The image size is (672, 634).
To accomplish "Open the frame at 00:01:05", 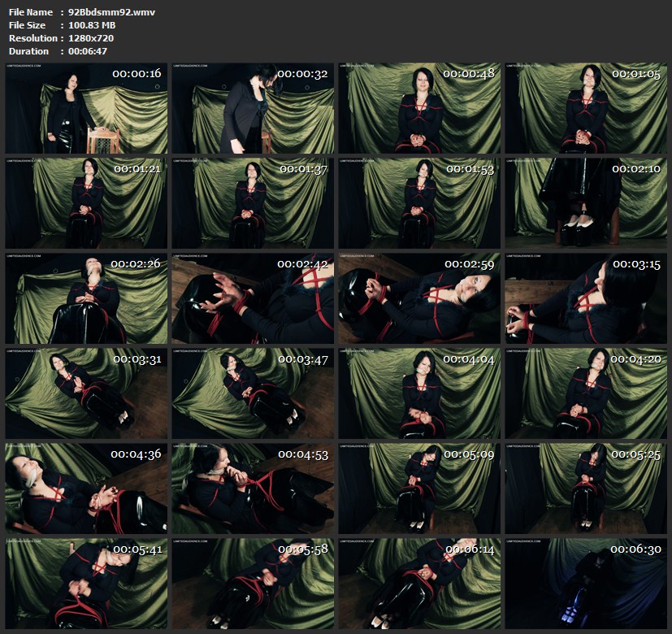I will (586, 108).
